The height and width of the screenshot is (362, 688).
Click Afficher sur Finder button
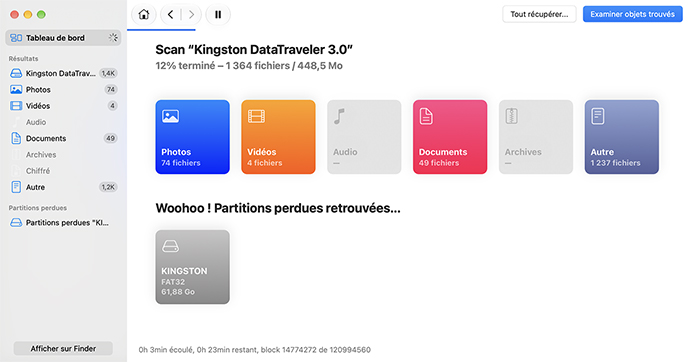click(x=63, y=348)
